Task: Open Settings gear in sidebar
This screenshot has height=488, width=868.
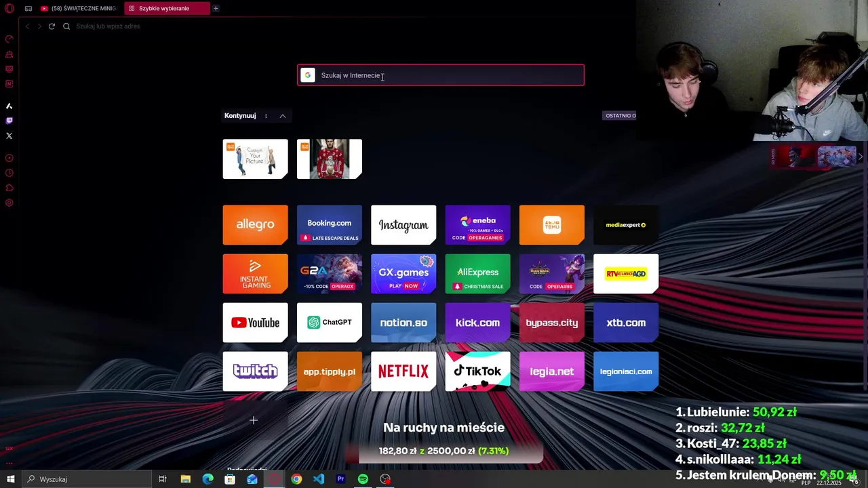Action: 9,203
